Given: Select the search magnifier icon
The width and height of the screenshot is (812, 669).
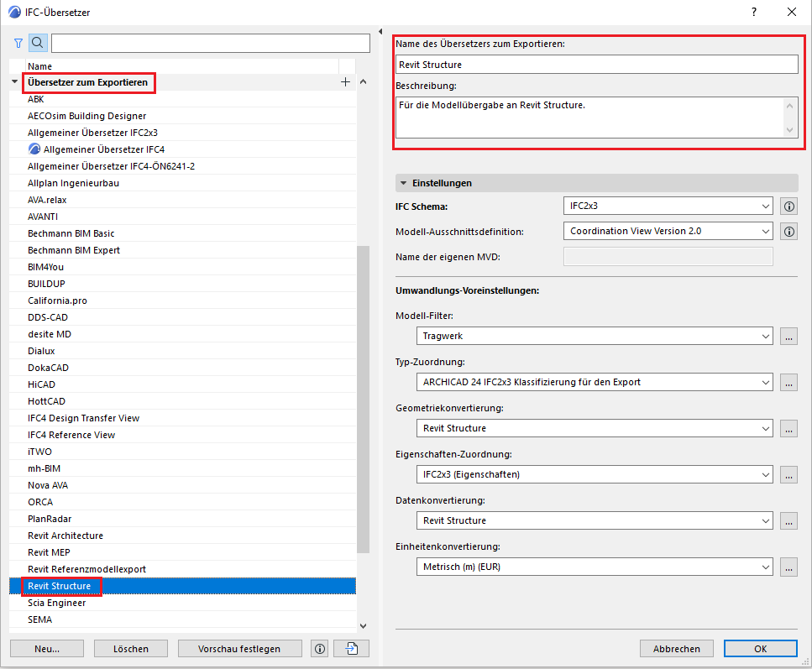Looking at the screenshot, I should 37,42.
